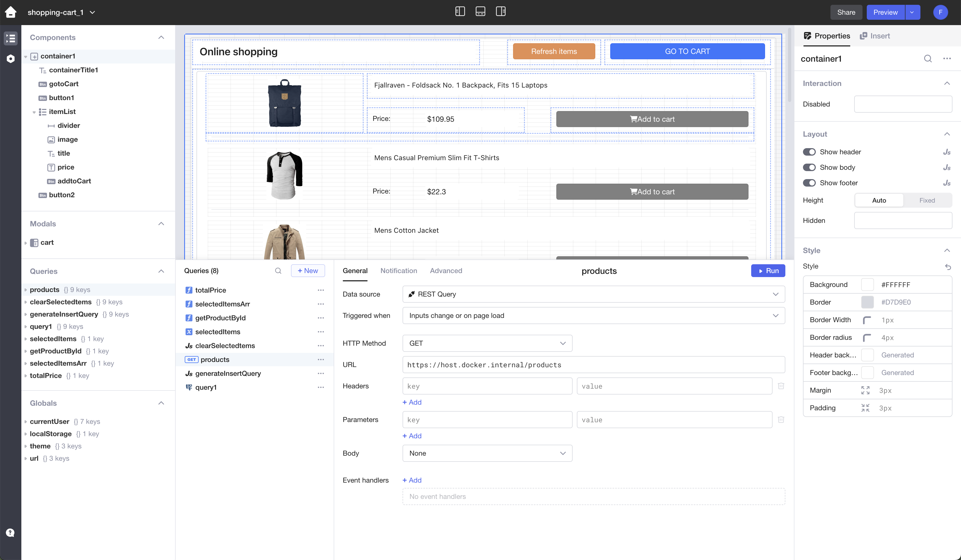Click the URL input field
The width and height of the screenshot is (961, 560).
(593, 365)
